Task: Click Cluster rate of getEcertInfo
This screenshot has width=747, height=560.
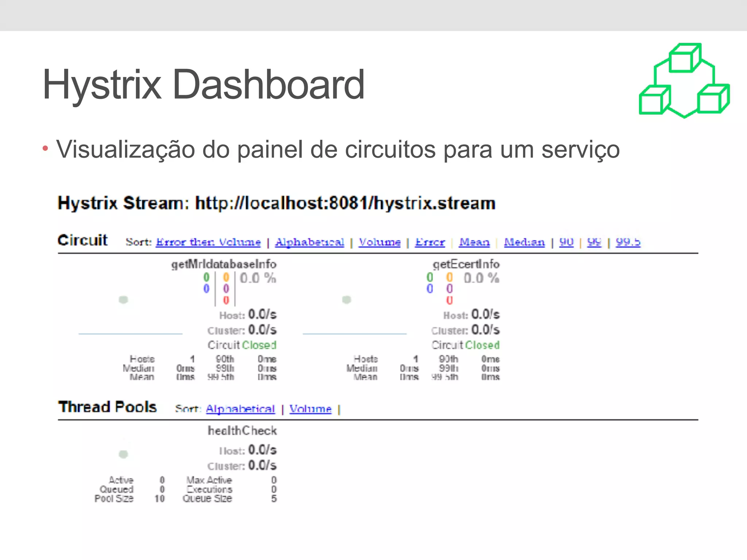Action: pos(465,330)
